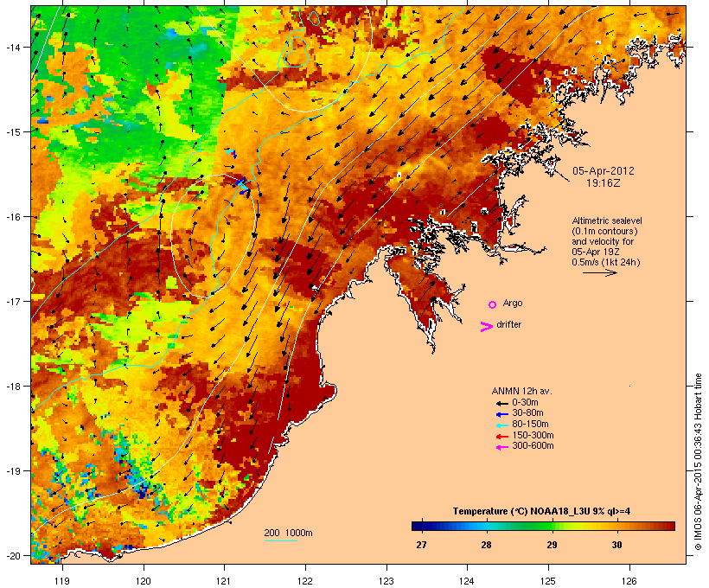
Task: Click the longitude axis label 126
Action: (629, 581)
